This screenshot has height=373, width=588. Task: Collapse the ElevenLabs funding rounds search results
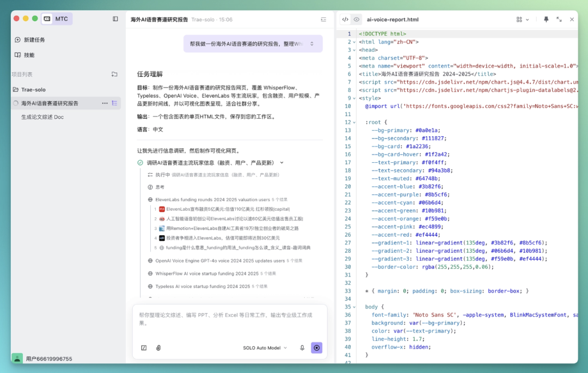coord(221,199)
